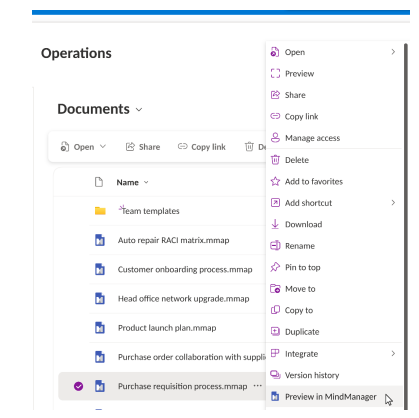Choose Move to from context menu

tap(334, 289)
